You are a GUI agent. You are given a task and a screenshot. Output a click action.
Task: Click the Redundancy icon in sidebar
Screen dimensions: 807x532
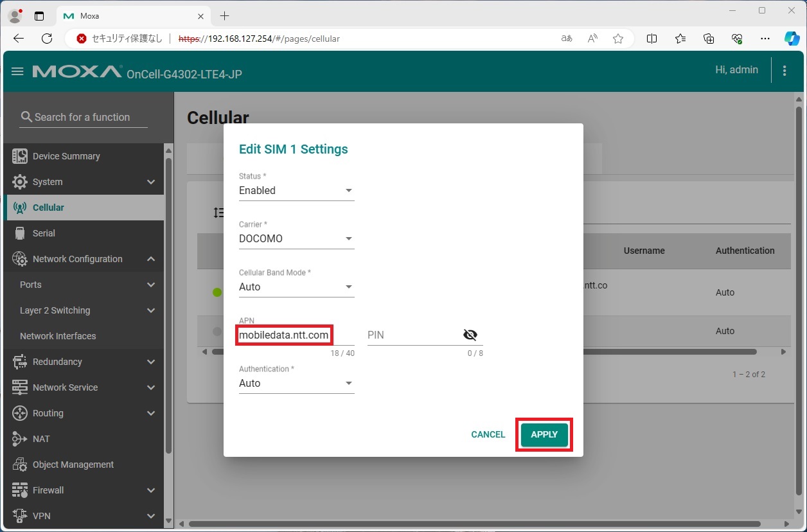pyautogui.click(x=20, y=362)
